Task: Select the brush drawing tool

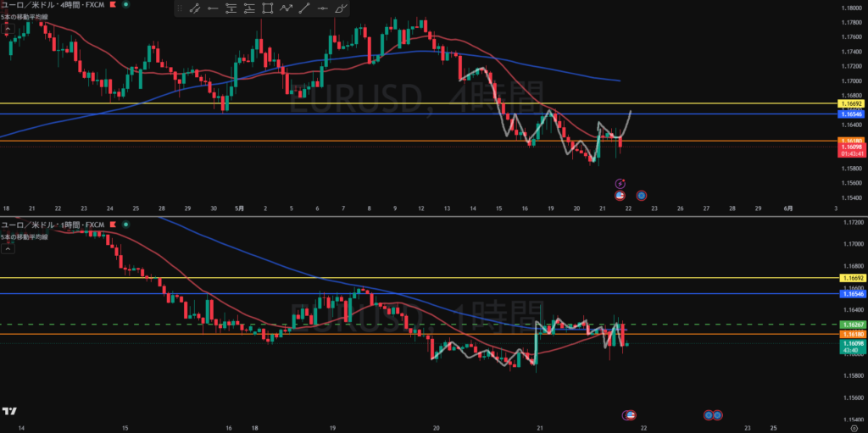Action: [x=342, y=8]
